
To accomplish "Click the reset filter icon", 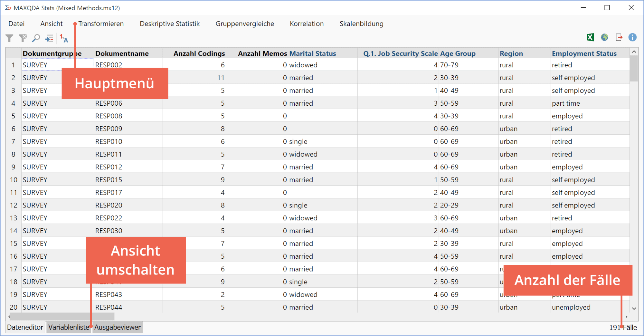I will (x=23, y=38).
